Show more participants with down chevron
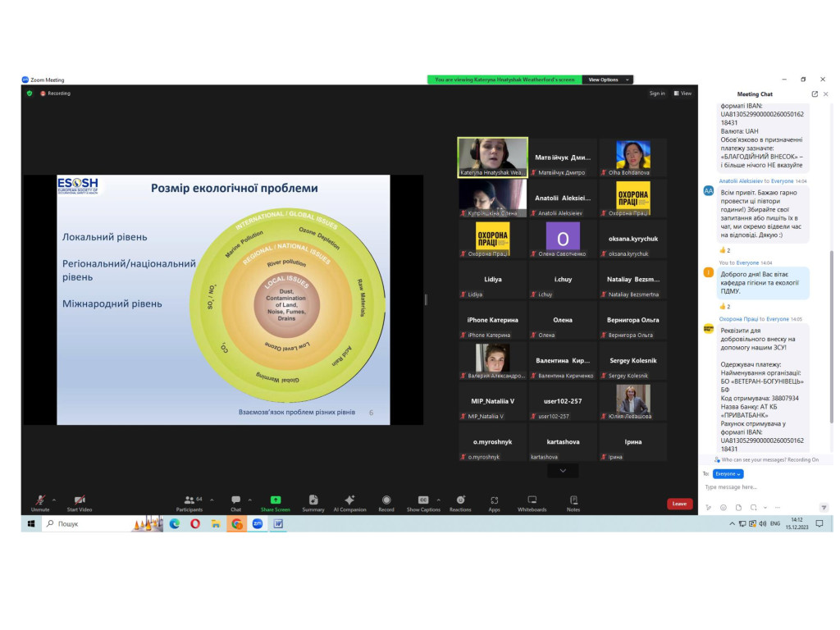 [563, 470]
